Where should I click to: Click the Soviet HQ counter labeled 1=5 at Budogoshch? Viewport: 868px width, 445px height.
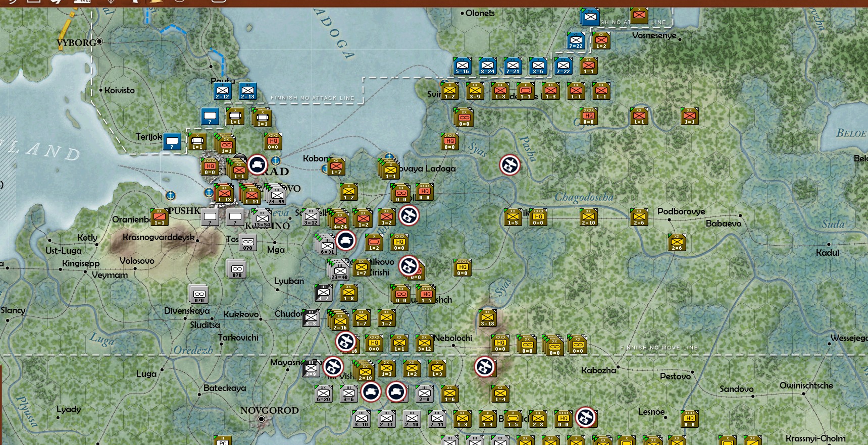[426, 294]
